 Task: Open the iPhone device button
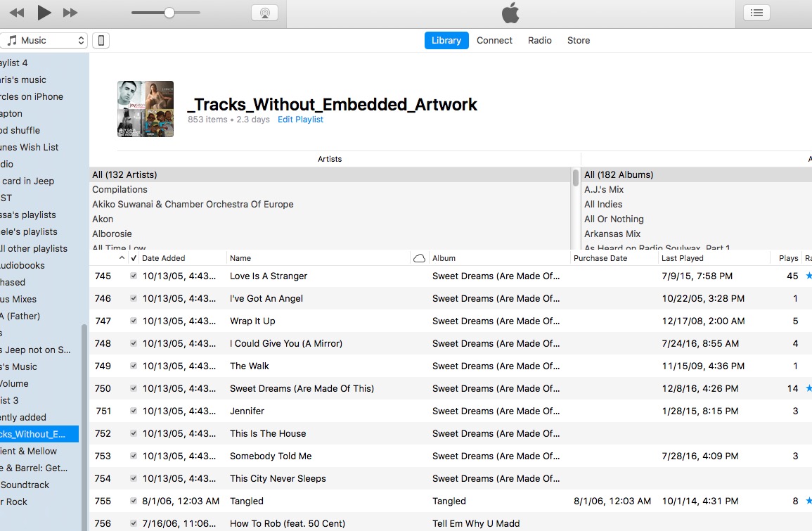[x=101, y=40]
